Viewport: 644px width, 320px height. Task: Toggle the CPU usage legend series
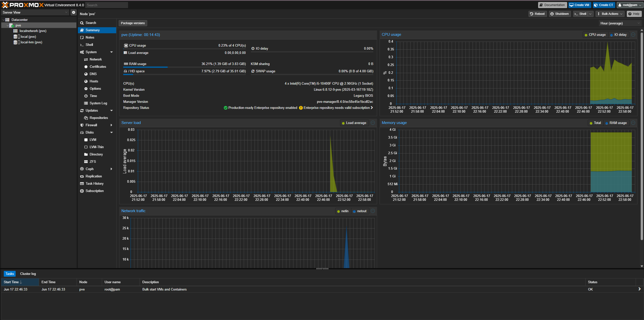click(595, 35)
